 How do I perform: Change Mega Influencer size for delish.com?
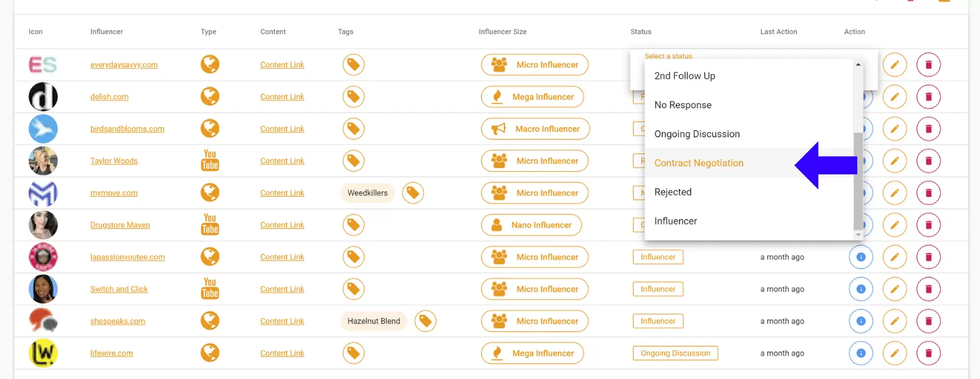(532, 97)
